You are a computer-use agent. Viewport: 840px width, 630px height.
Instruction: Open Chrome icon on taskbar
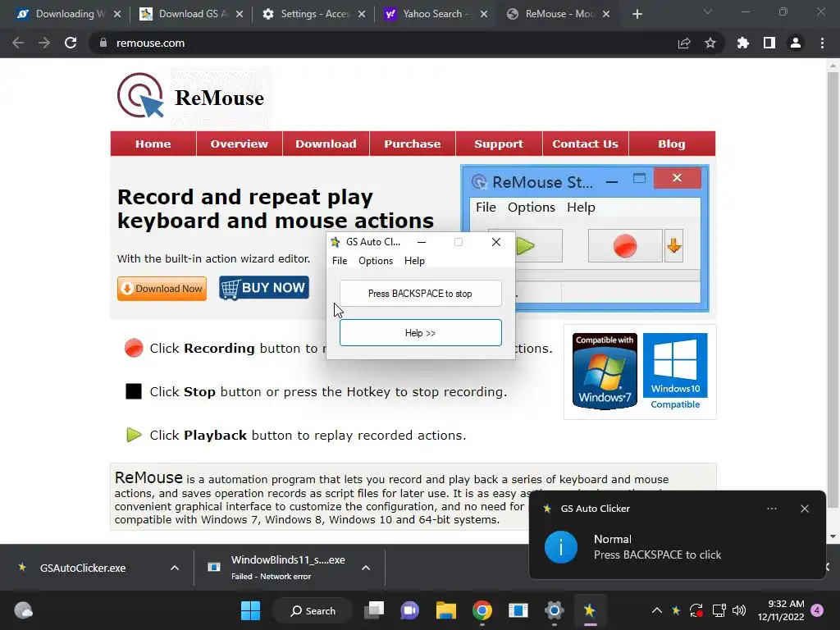[482, 610]
